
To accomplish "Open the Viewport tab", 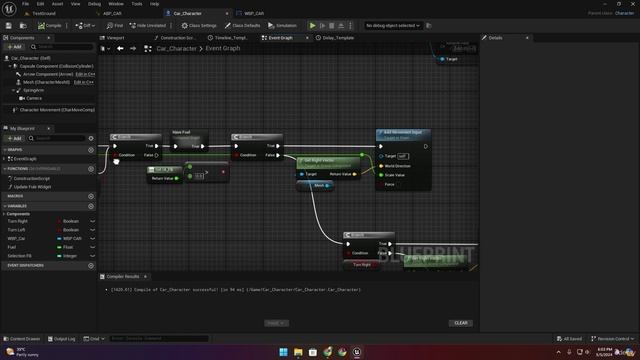I will (x=116, y=38).
